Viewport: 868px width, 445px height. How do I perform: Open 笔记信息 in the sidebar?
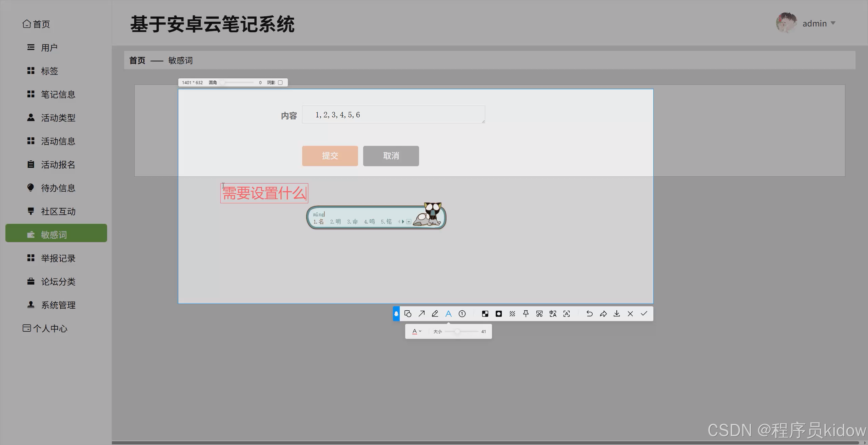(58, 94)
